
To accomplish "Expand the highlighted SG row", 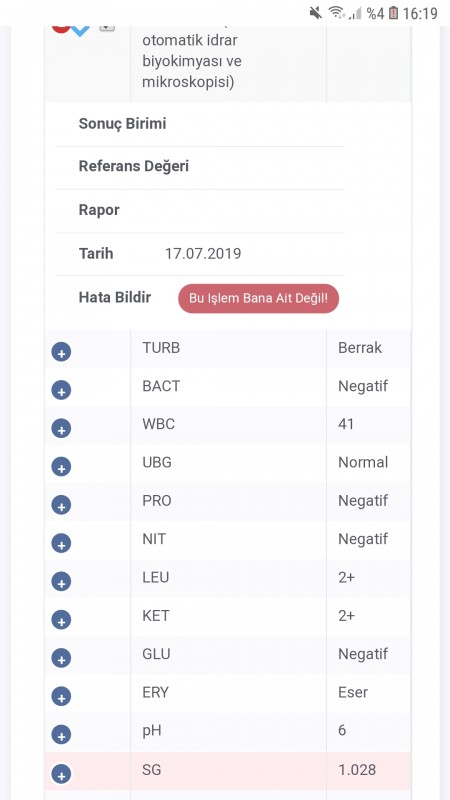I will pos(61,774).
